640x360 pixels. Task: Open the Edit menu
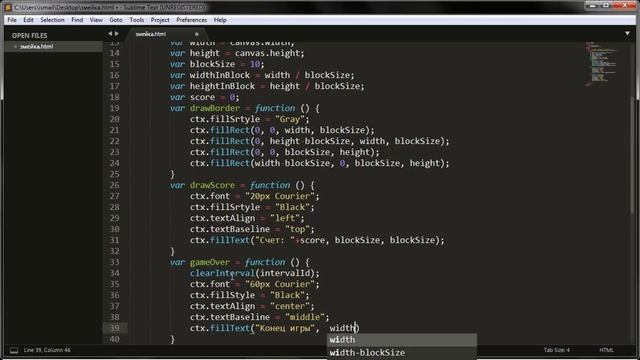[x=28, y=20]
